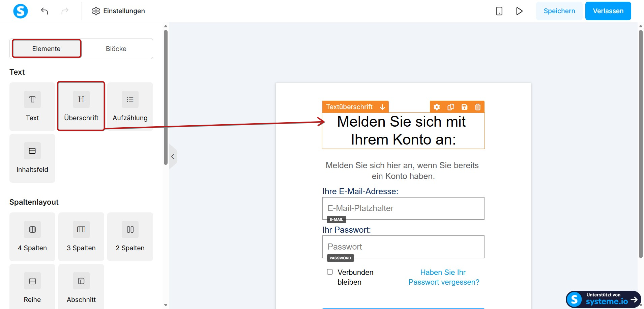Screen dimensions: 644x309
Task: Move Textüberschrift down with arrow
Action: pos(382,107)
